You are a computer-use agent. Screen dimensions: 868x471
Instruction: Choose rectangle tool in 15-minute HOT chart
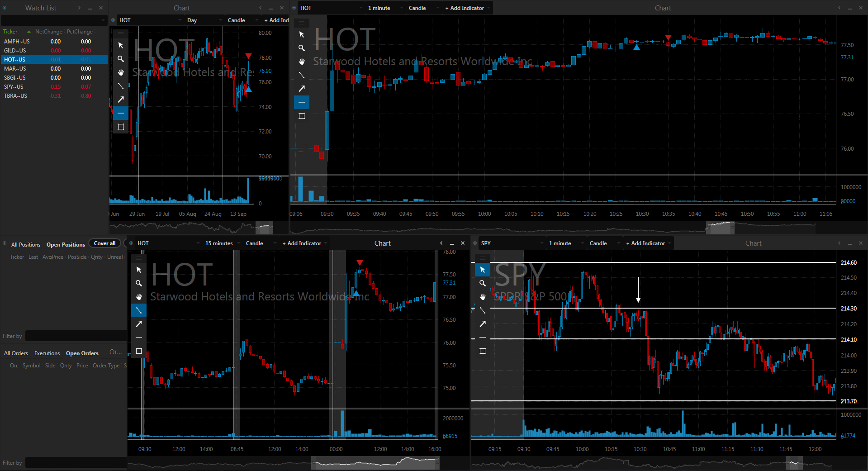click(x=139, y=351)
